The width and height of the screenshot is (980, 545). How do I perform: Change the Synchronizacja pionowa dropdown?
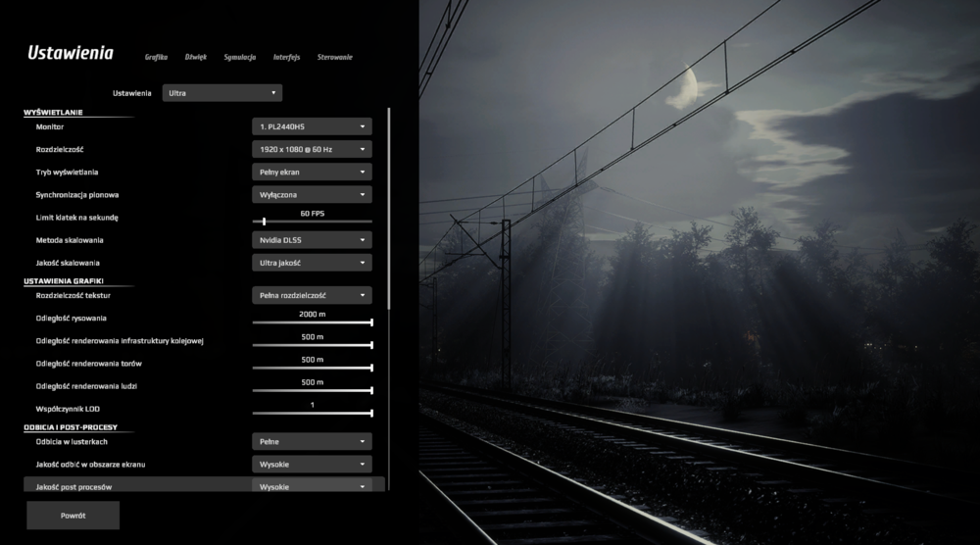click(312, 194)
